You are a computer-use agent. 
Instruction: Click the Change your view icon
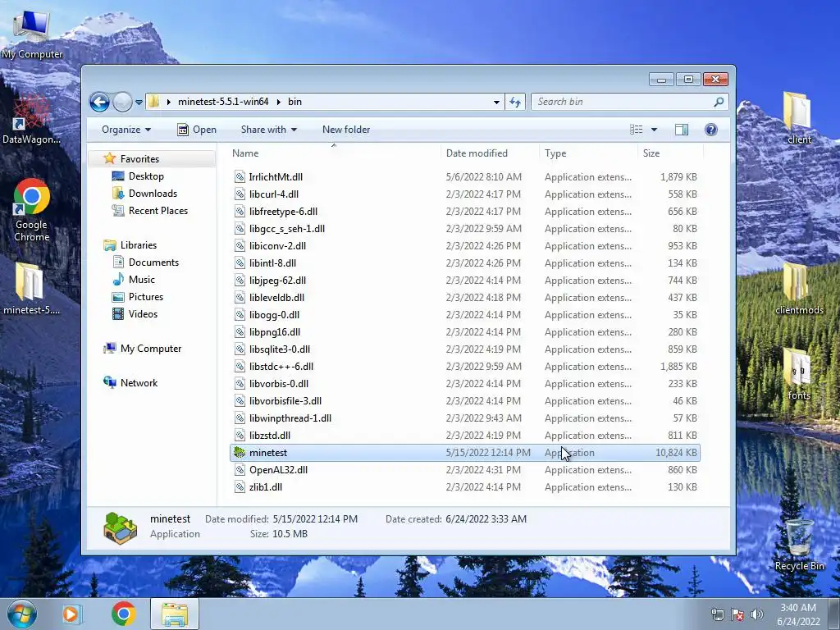(636, 130)
